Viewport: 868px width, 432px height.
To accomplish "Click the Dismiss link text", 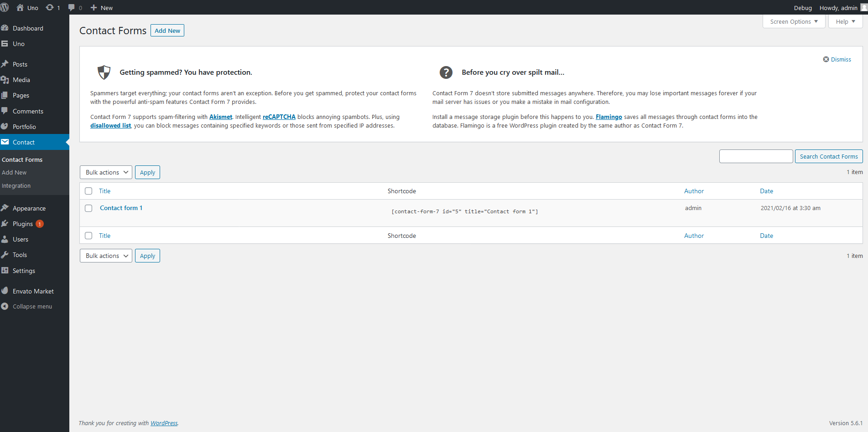I will click(841, 60).
